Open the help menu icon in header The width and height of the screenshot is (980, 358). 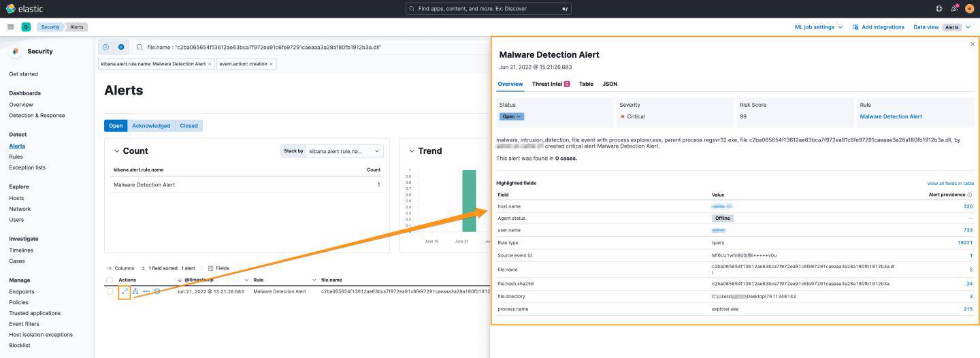pyautogui.click(x=939, y=9)
